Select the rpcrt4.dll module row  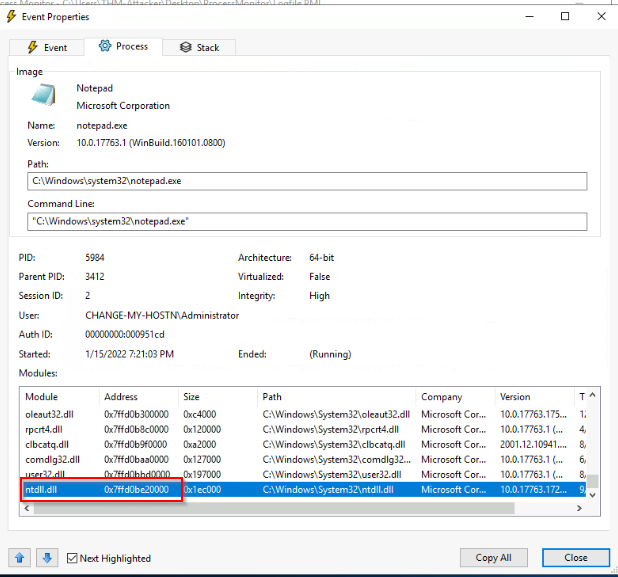(303, 429)
